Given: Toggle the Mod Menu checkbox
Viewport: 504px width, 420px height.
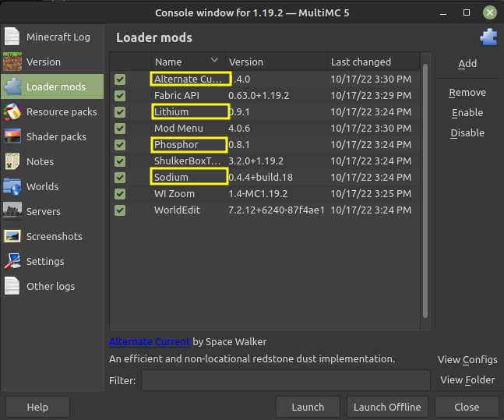Looking at the screenshot, I should tap(120, 129).
